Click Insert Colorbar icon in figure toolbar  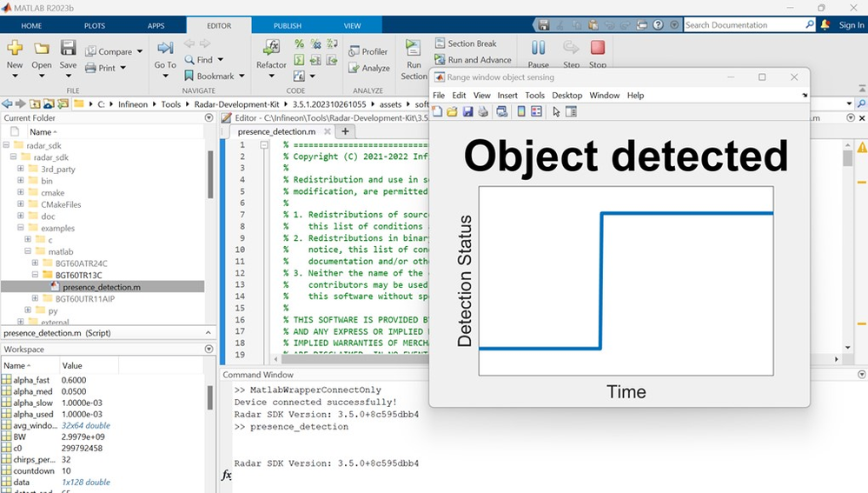pyautogui.click(x=521, y=112)
